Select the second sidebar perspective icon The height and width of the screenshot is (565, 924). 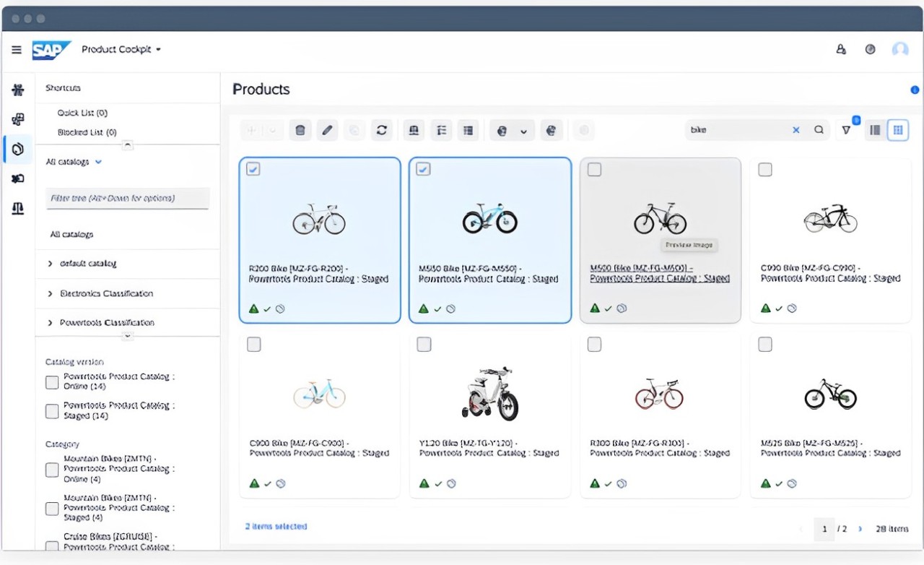[18, 120]
